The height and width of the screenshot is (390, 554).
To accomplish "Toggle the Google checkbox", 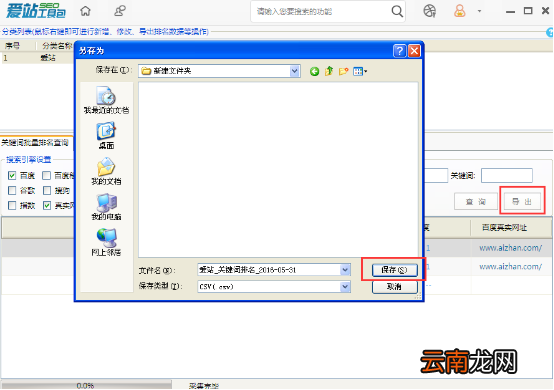I will [x=12, y=190].
